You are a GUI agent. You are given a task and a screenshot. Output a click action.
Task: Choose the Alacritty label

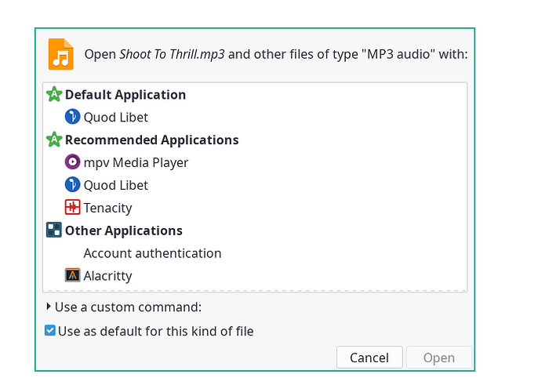point(107,276)
